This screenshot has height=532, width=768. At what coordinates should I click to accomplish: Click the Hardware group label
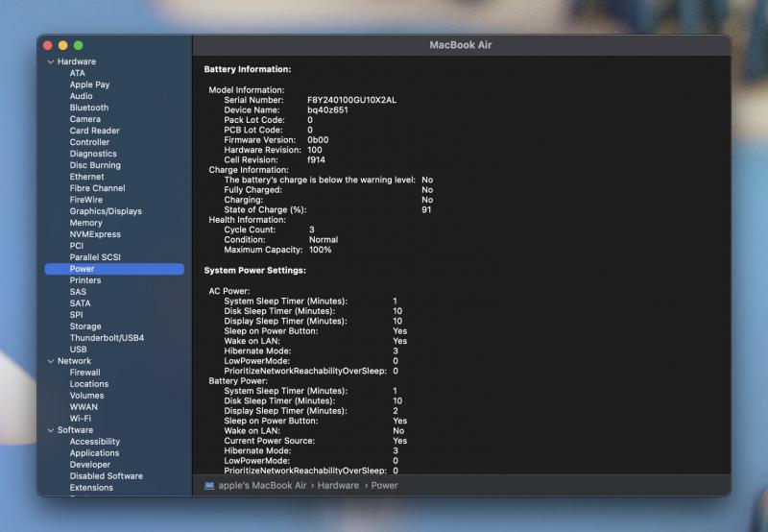click(x=77, y=61)
